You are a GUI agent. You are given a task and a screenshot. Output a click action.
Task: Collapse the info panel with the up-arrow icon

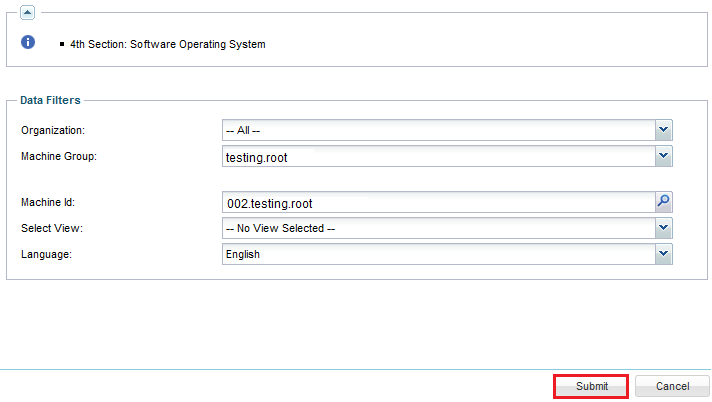click(x=27, y=12)
